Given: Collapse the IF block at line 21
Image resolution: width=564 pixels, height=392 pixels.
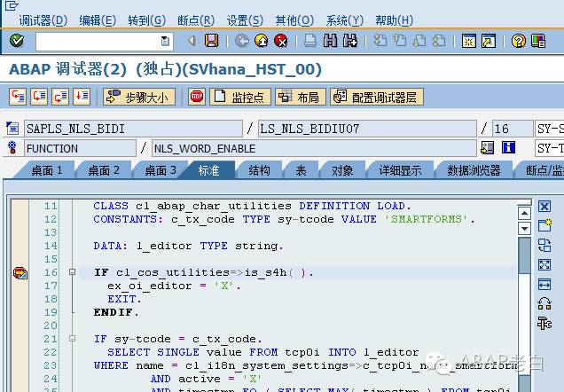Looking at the screenshot, I should click(72, 339).
